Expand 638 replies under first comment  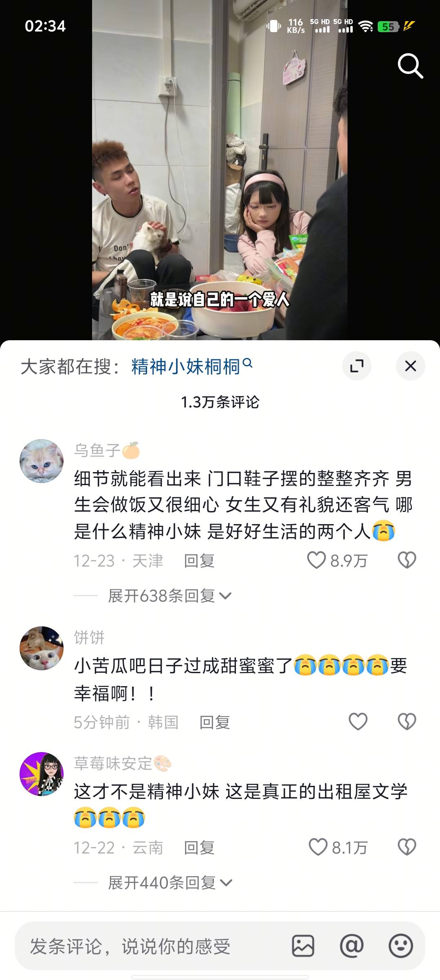coord(170,596)
